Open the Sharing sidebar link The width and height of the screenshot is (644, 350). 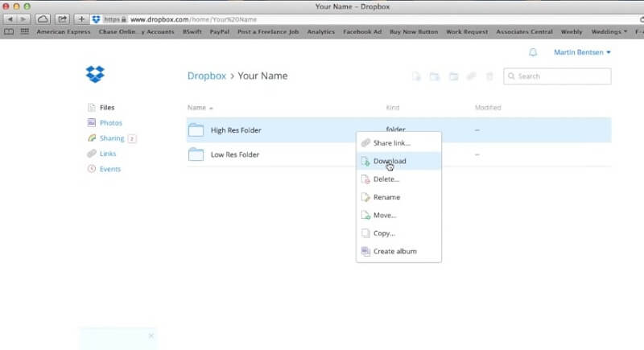pos(112,138)
